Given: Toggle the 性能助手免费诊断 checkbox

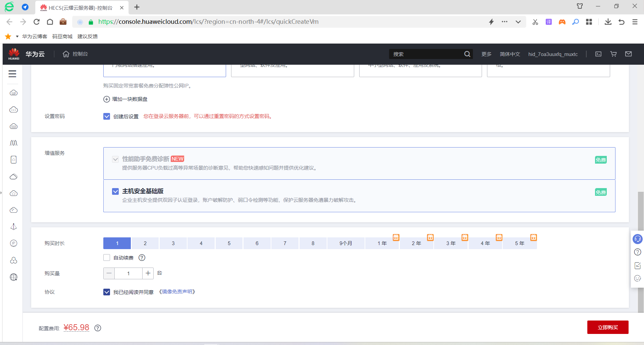Looking at the screenshot, I should 115,159.
